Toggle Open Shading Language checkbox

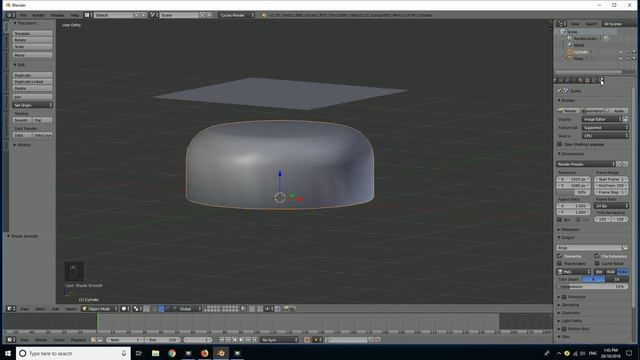(x=560, y=144)
